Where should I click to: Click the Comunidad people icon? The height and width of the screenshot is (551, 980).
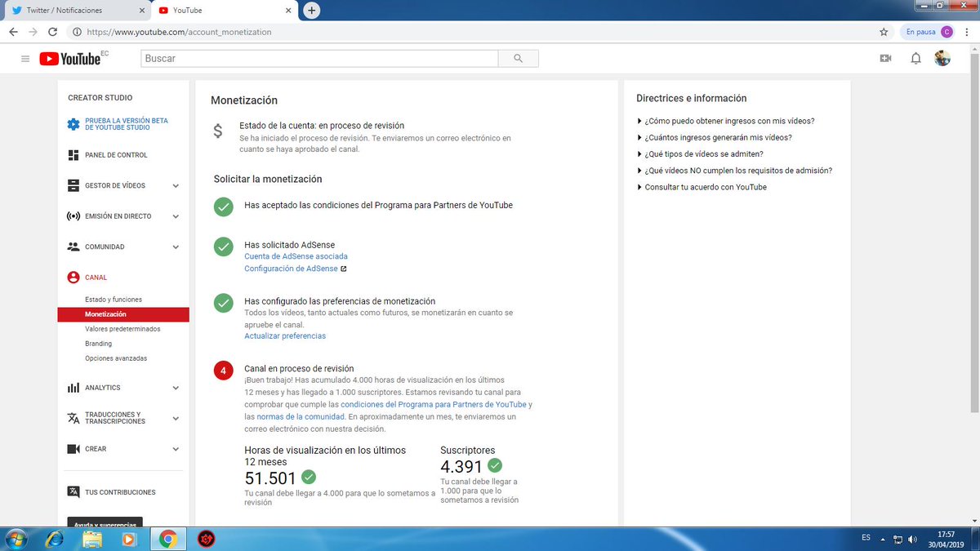tap(73, 247)
